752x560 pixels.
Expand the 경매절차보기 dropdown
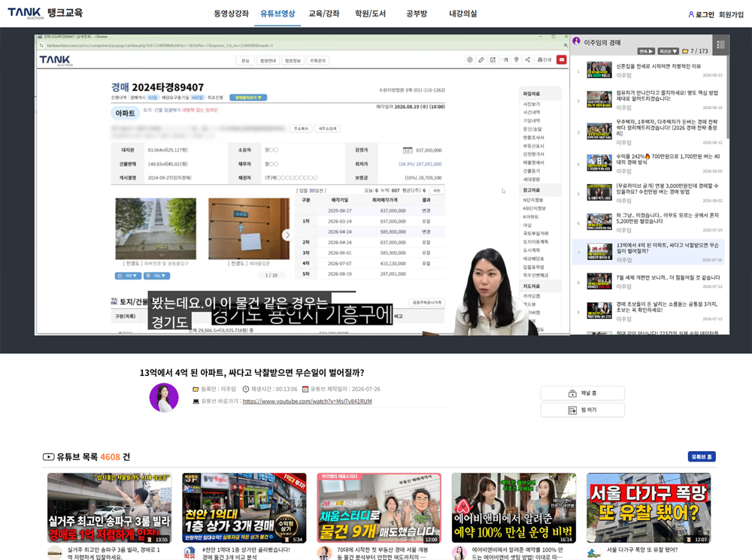coord(248,97)
